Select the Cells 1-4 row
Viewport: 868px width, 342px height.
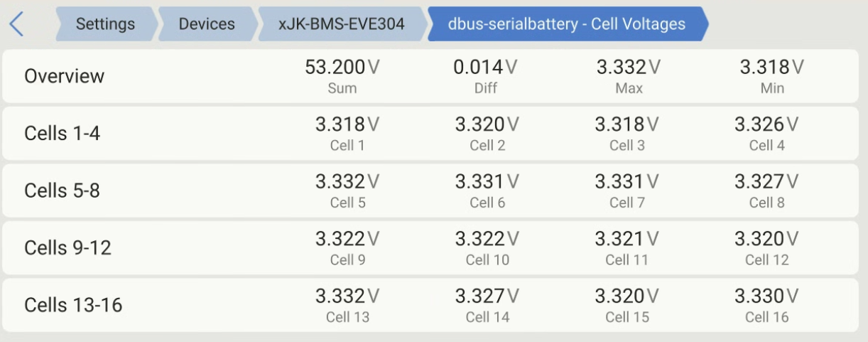click(63, 133)
